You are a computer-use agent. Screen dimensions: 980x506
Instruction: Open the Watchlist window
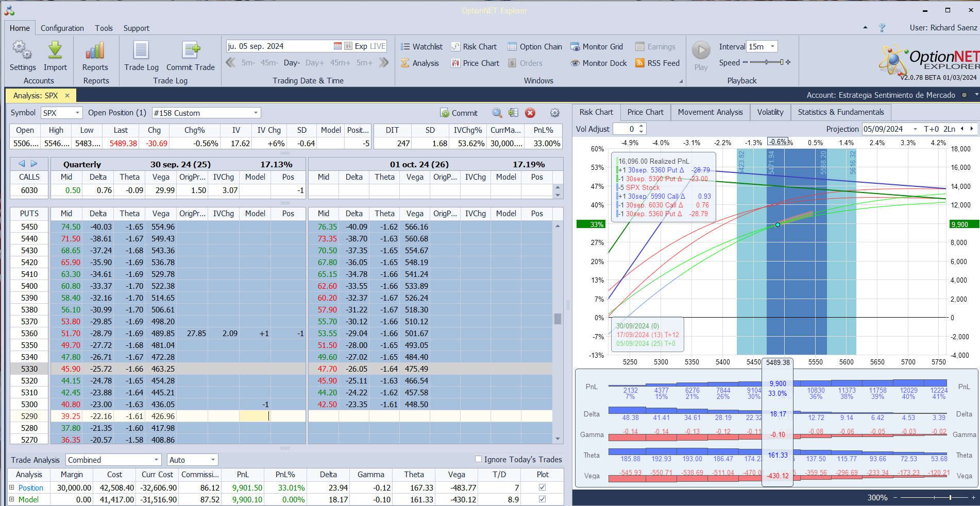421,47
